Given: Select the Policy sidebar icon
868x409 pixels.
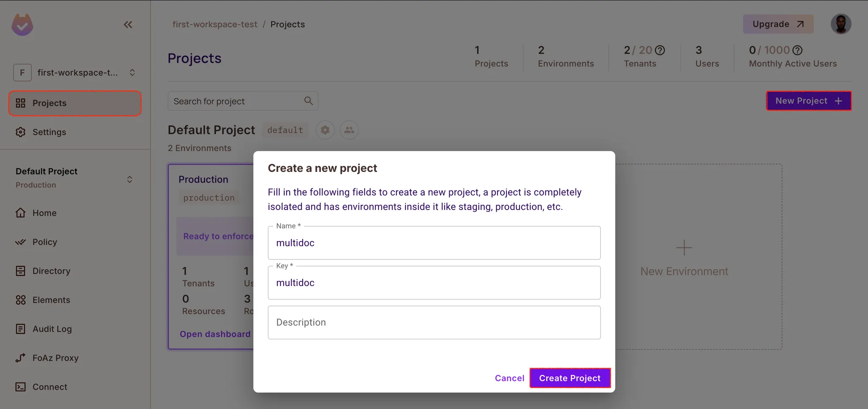Looking at the screenshot, I should coord(21,242).
